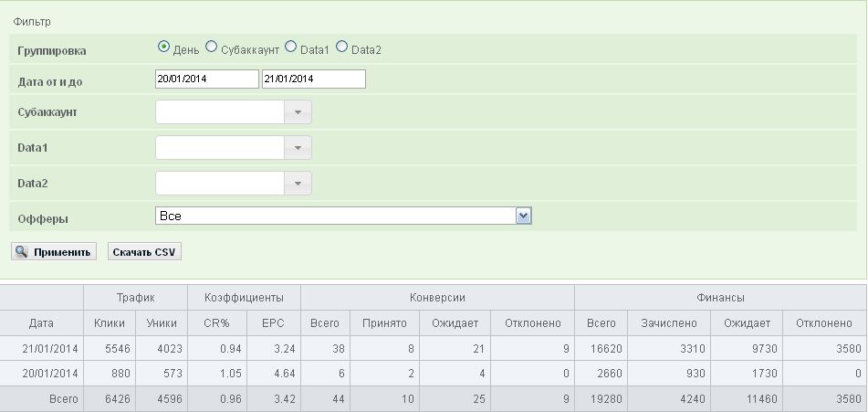Select the День grouping radio button
Screen dimensions: 868x412
coord(164,47)
